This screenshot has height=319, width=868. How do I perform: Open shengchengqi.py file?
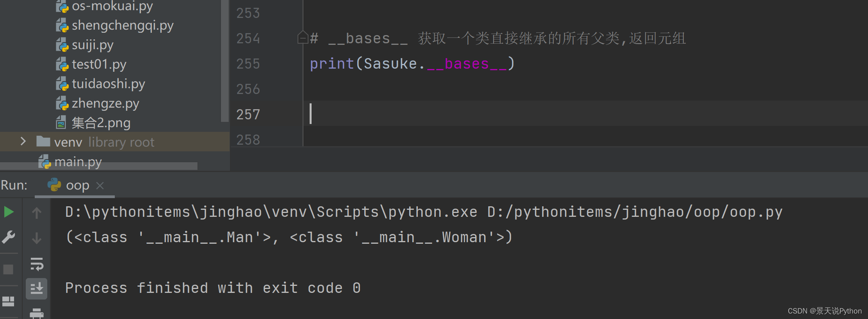[x=123, y=25]
